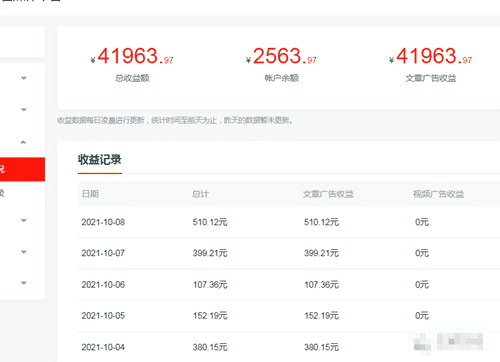Image resolution: width=500 pixels, height=362 pixels.
Task: Select the red highlighted sidebar menu item
Action: [22, 169]
